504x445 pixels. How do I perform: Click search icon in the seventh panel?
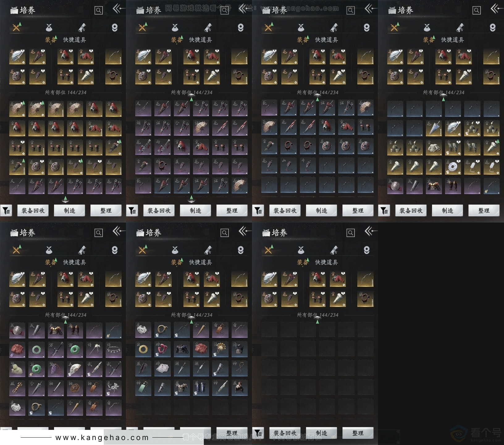351,233
